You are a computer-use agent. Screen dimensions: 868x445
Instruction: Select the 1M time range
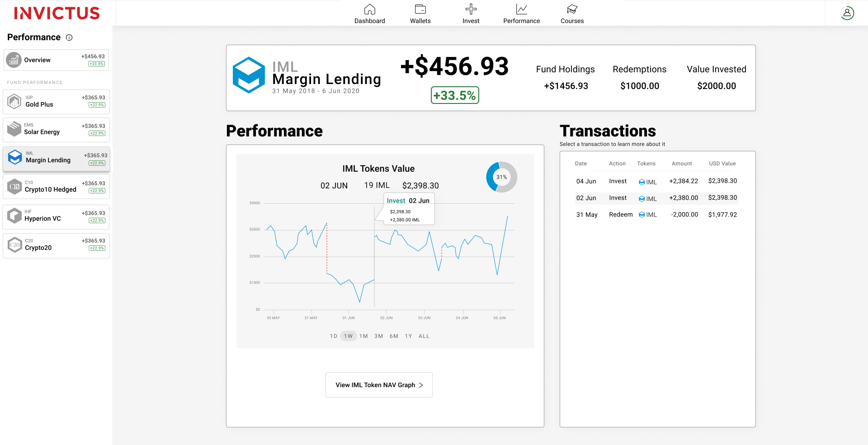tap(363, 336)
